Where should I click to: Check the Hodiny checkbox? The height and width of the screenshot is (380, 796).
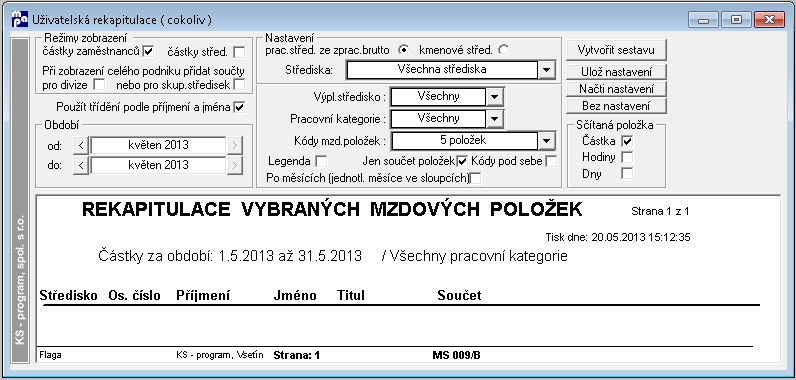627,157
